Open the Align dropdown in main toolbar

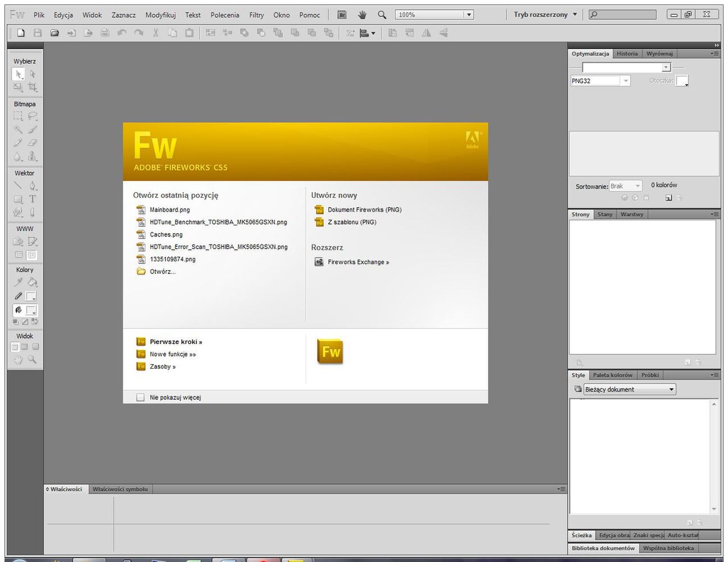[x=368, y=33]
